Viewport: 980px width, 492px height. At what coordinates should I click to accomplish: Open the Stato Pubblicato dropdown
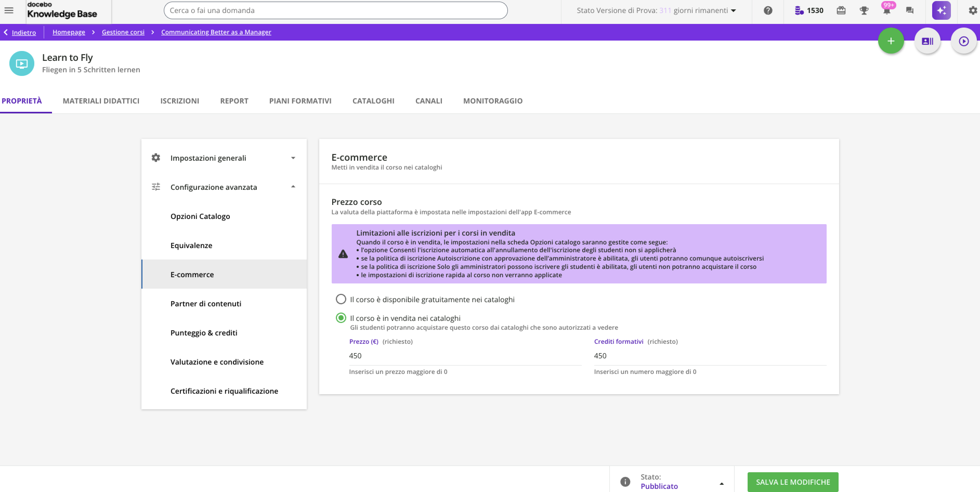[681, 482]
